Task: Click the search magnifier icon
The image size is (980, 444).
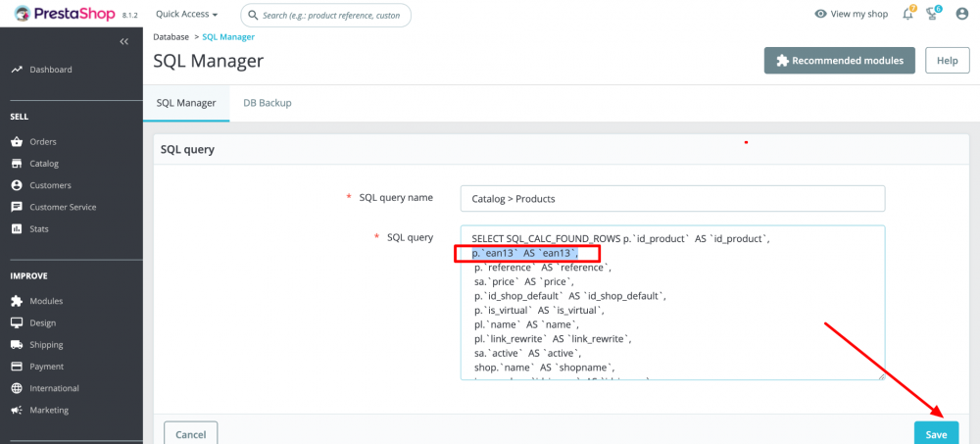Action: (x=253, y=15)
